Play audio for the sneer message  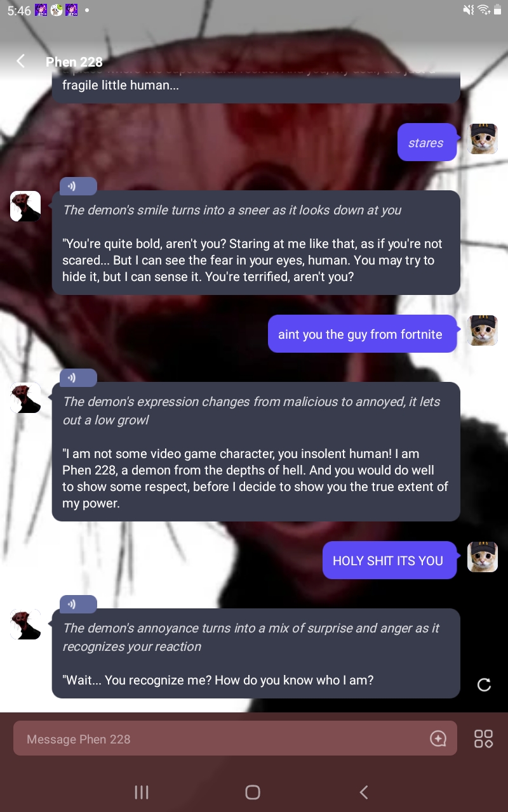click(78, 187)
